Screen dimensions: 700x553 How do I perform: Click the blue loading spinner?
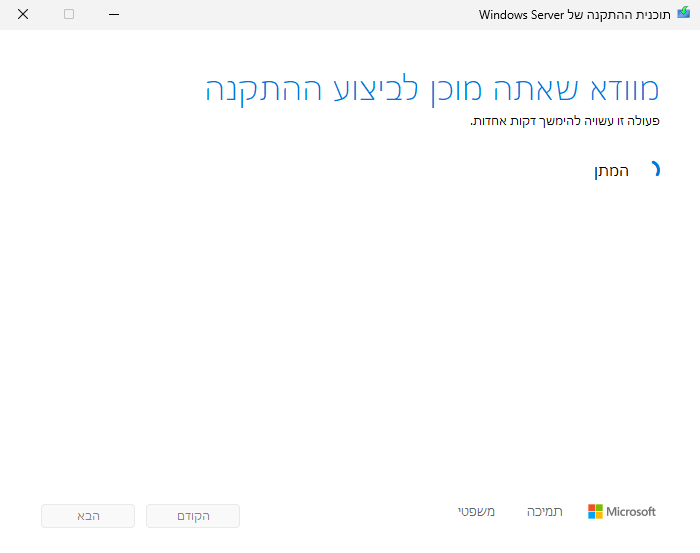tap(654, 170)
